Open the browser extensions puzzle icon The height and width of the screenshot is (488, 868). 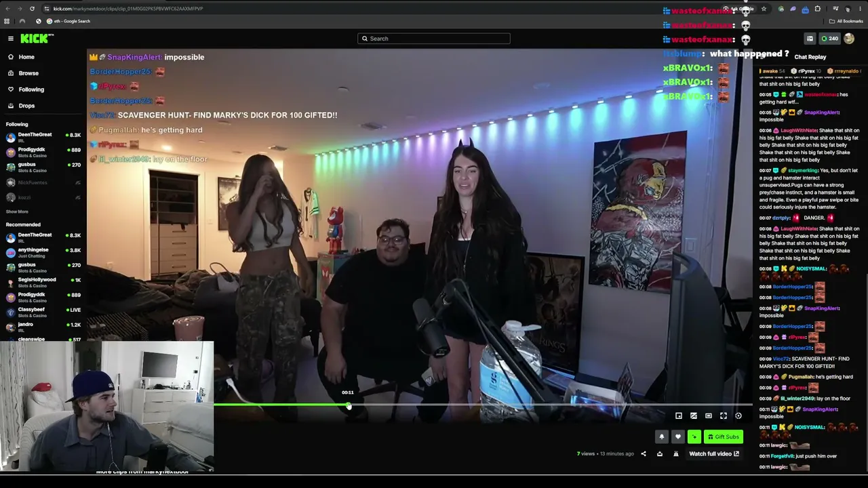(817, 9)
